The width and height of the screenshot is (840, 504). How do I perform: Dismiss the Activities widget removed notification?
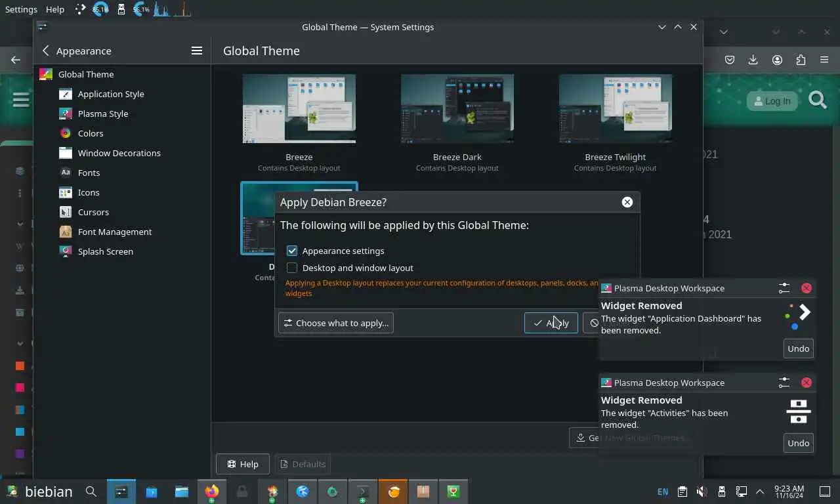[x=807, y=383]
